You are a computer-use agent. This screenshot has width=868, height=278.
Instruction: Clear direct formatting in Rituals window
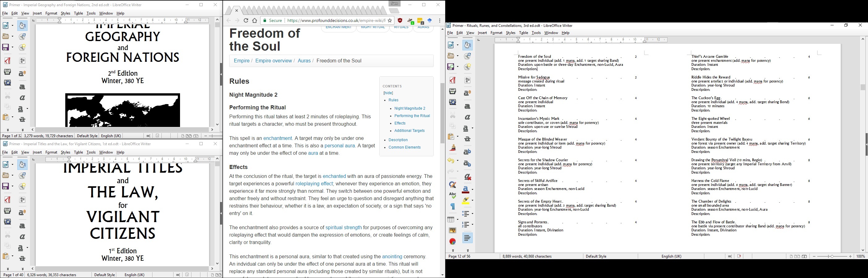point(467,177)
